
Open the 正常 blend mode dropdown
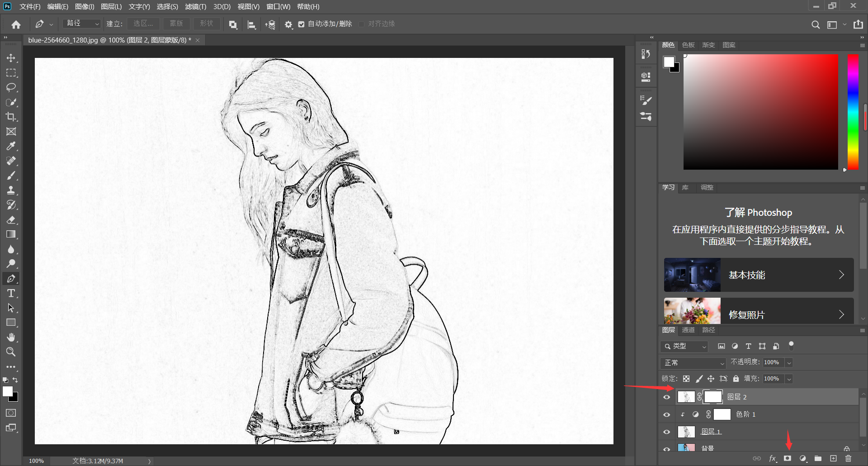coord(693,363)
